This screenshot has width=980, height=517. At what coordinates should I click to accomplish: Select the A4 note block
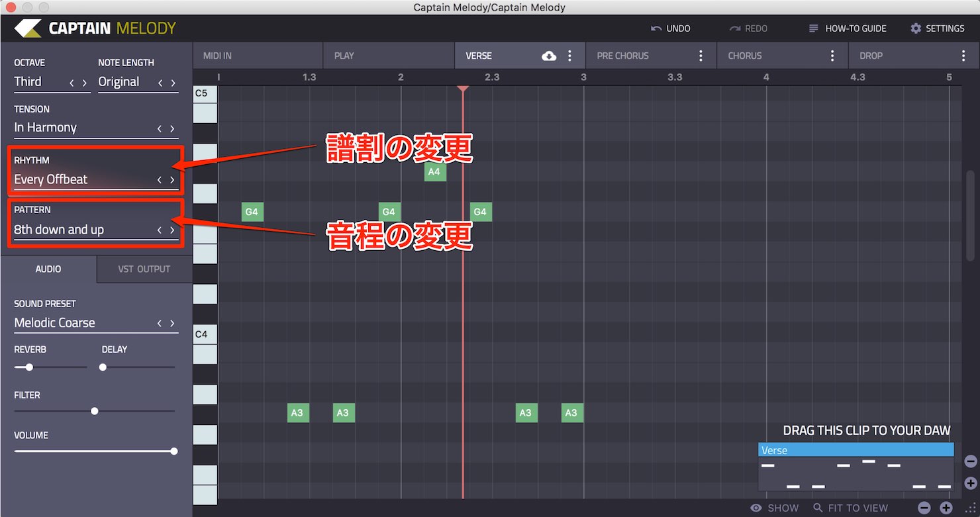pyautogui.click(x=434, y=172)
